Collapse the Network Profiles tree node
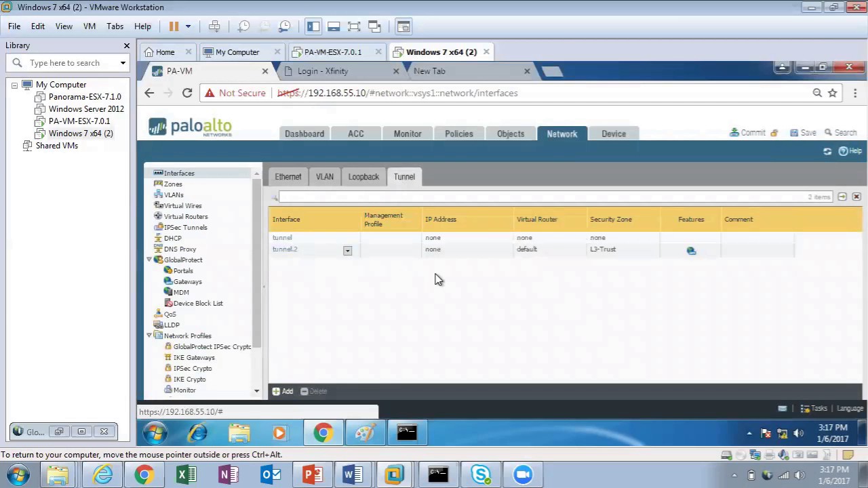Screen dimensions: 868x488 tap(149, 336)
